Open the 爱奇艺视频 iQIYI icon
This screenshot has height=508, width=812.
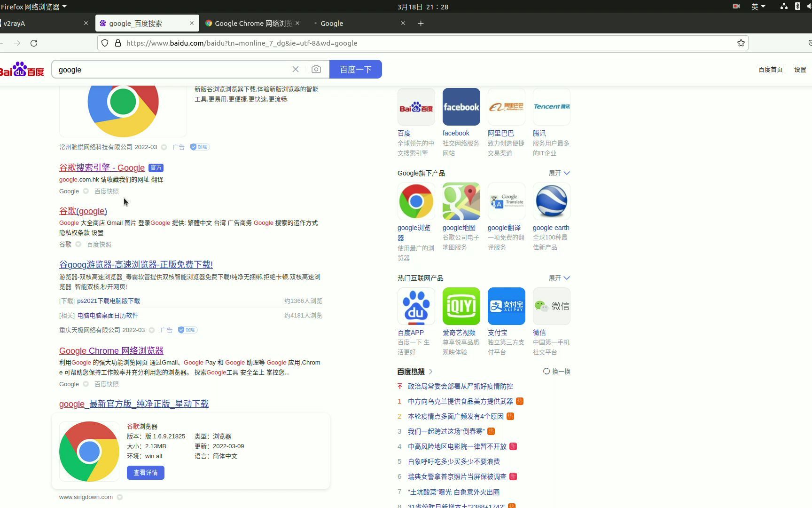pyautogui.click(x=461, y=306)
